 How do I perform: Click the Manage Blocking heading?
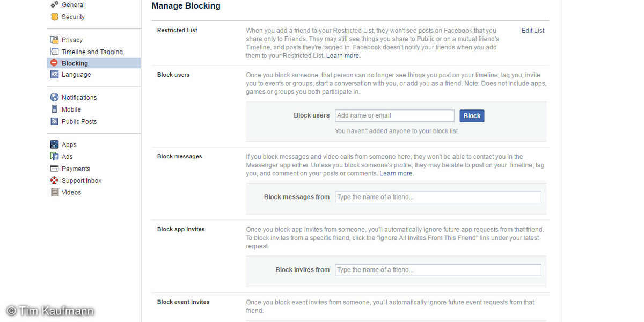point(186,6)
